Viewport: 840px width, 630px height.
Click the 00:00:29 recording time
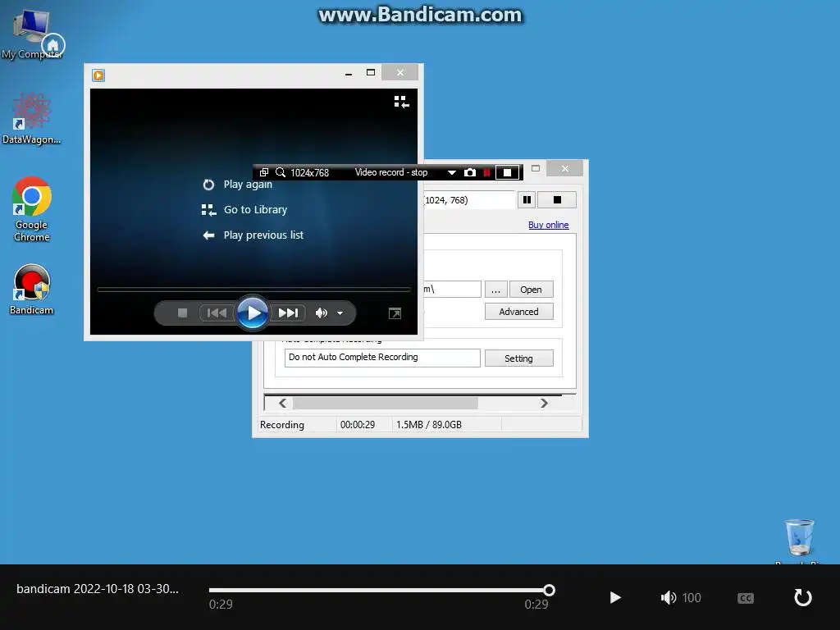pos(358,425)
